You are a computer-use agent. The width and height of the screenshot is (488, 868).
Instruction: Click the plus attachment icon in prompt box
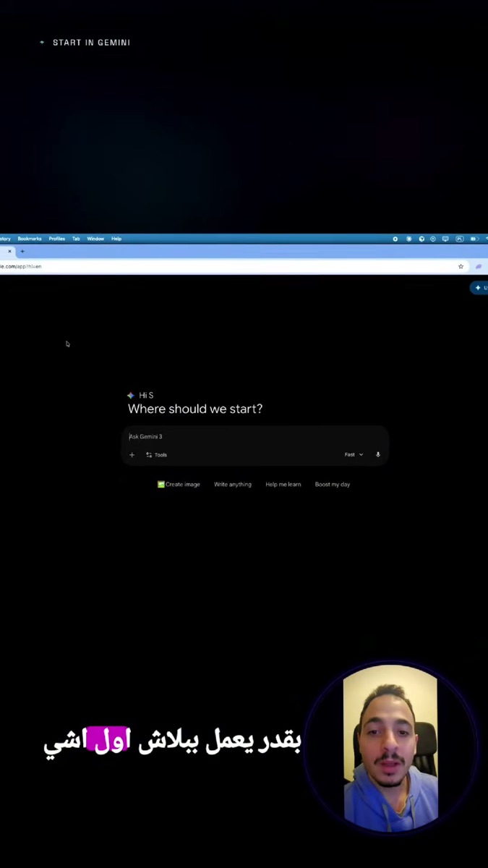click(x=132, y=455)
